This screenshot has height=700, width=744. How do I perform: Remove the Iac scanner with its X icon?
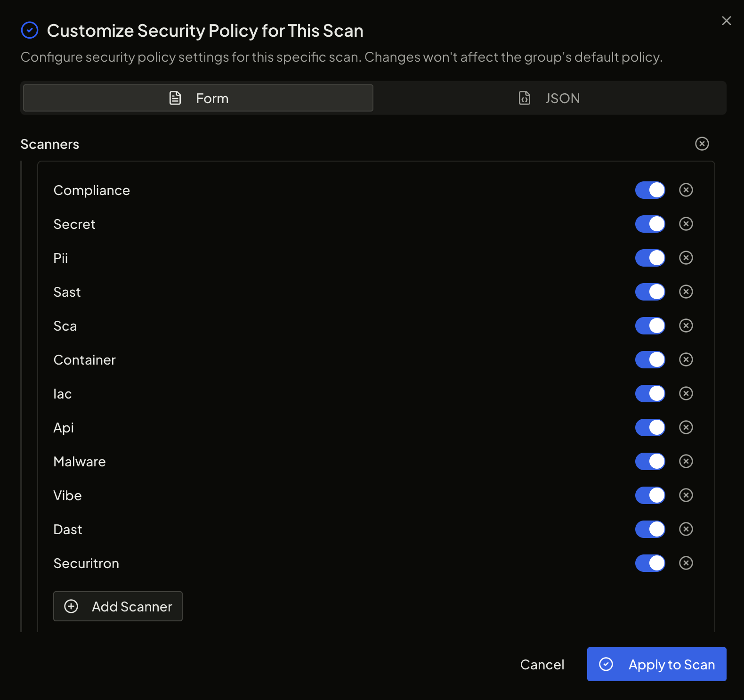pyautogui.click(x=686, y=393)
